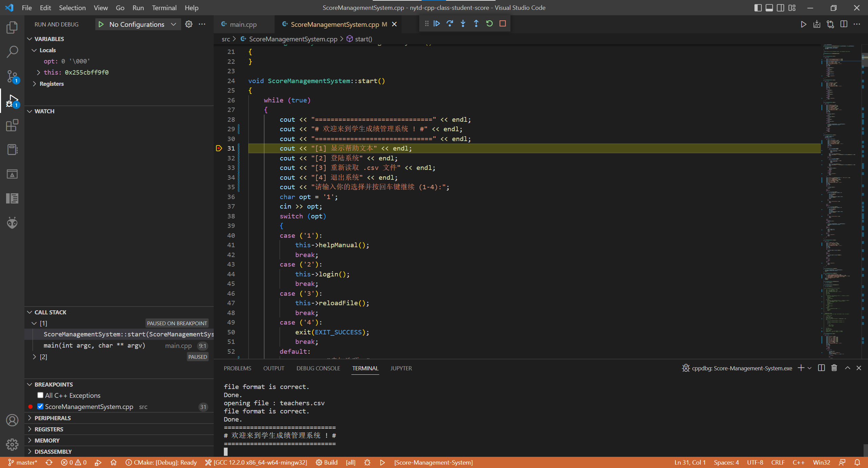Enable All C++ Exceptions breakpoint checkbox
The width and height of the screenshot is (868, 468).
40,395
